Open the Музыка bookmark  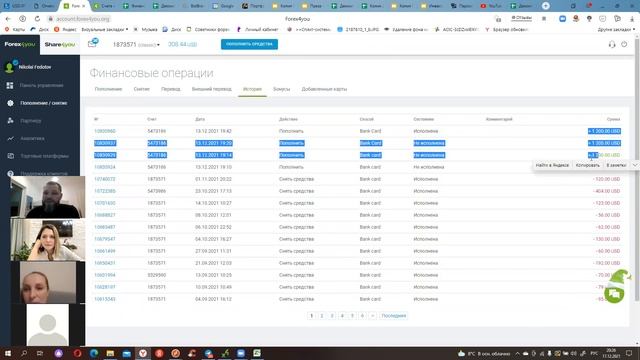tap(145, 29)
